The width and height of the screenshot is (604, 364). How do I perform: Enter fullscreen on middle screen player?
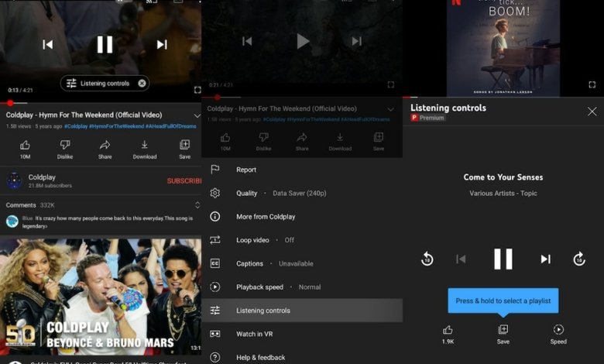tap(390, 84)
